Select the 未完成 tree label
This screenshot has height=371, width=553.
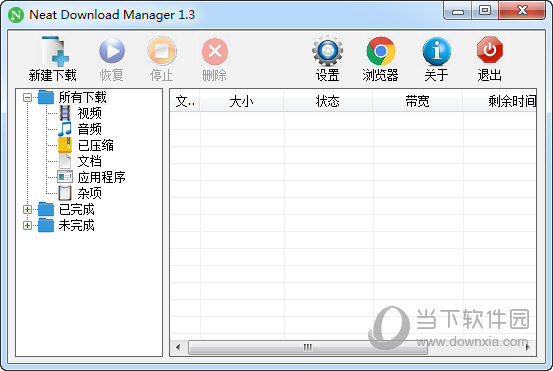point(77,225)
